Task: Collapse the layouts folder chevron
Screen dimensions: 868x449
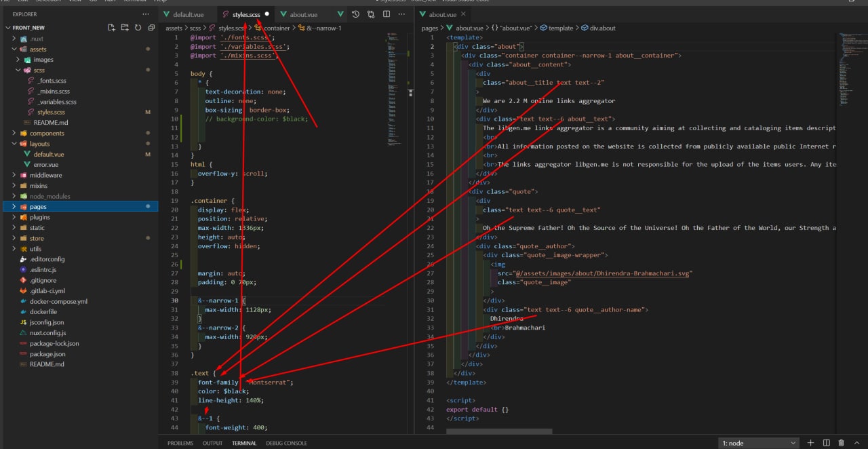Action: coord(14,144)
